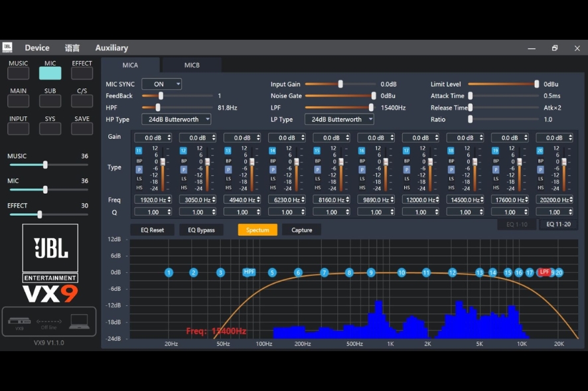Select EQ node 12 on the frequency curve
Viewport: 588px width, 391px height.
click(452, 273)
